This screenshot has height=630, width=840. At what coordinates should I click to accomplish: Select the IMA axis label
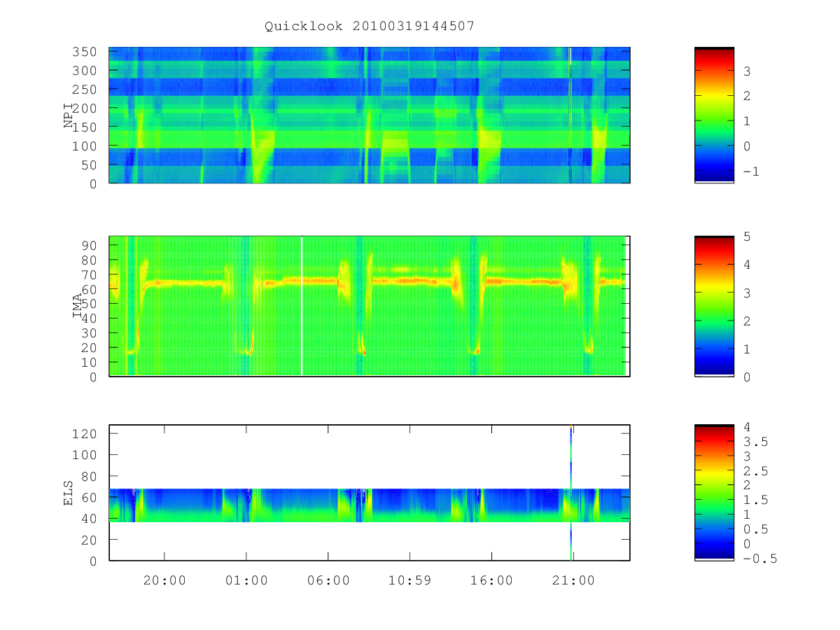(x=78, y=307)
